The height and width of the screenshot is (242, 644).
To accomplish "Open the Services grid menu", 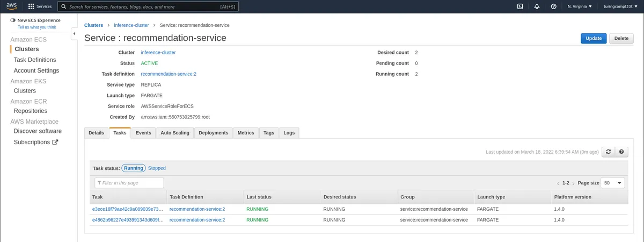I will click(40, 6).
